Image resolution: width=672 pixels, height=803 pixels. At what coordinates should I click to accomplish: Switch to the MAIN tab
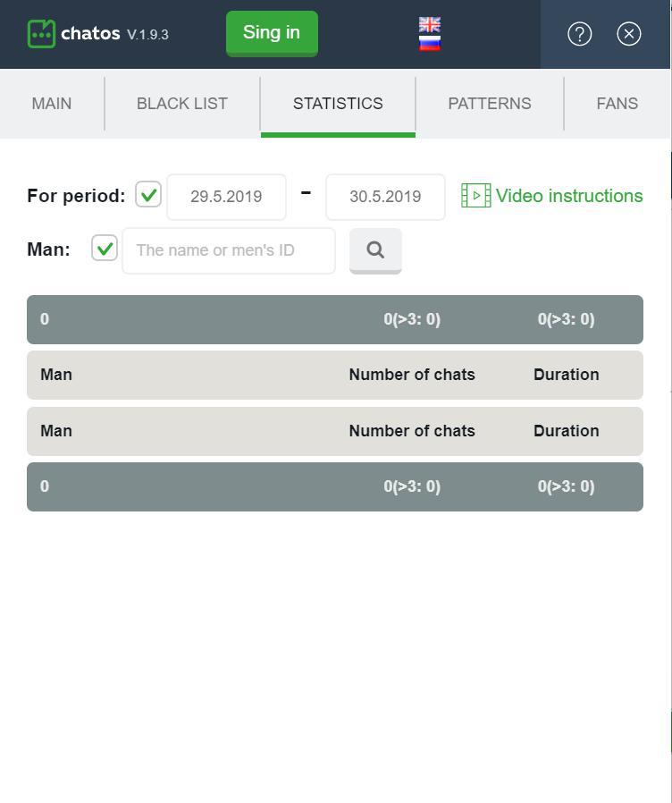[x=52, y=104]
